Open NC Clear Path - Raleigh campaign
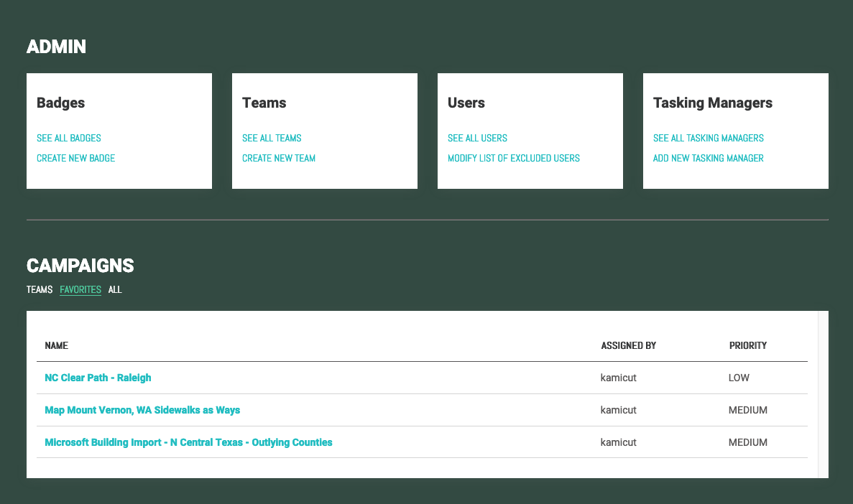Image resolution: width=853 pixels, height=504 pixels. [98, 378]
